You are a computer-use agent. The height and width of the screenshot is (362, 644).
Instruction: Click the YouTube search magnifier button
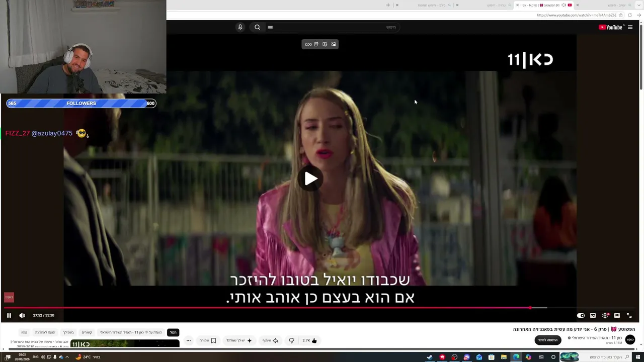(x=257, y=27)
